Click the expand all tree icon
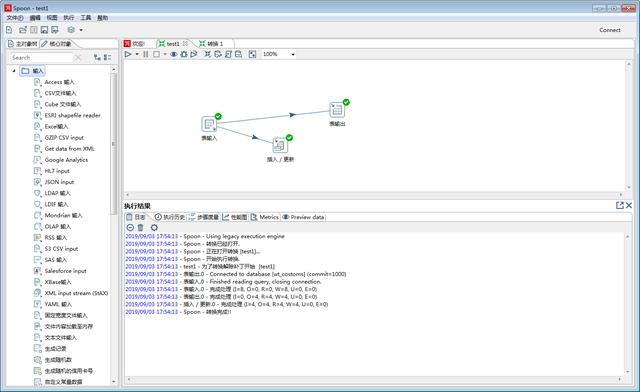 (x=97, y=58)
